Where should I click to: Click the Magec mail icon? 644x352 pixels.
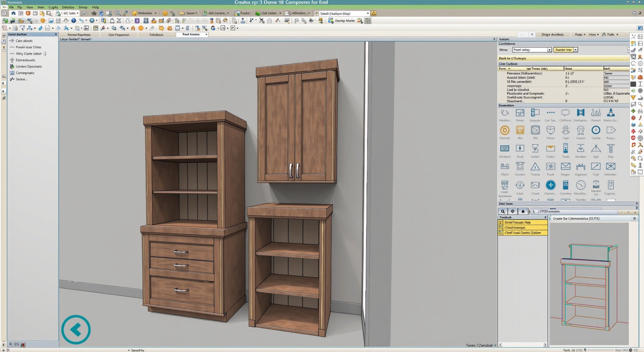(x=565, y=167)
